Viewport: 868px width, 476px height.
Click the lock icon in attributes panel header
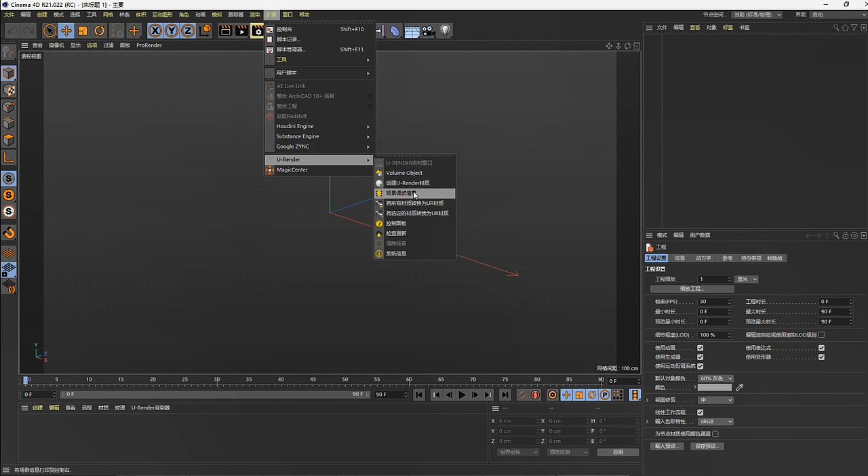(846, 235)
